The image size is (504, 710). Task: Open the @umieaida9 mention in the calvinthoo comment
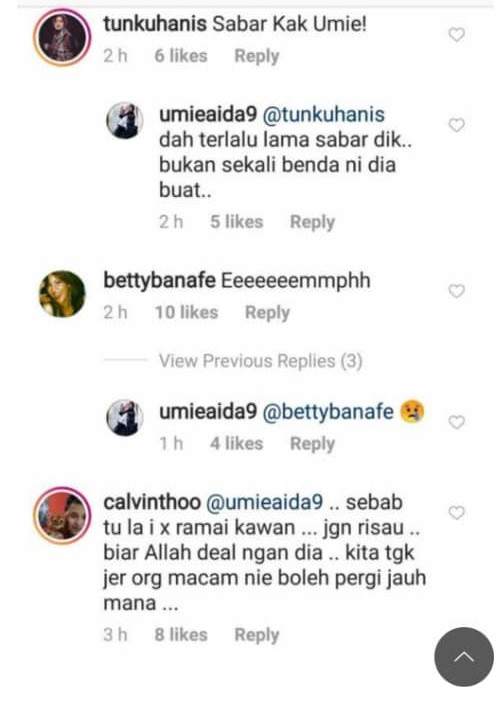264,502
